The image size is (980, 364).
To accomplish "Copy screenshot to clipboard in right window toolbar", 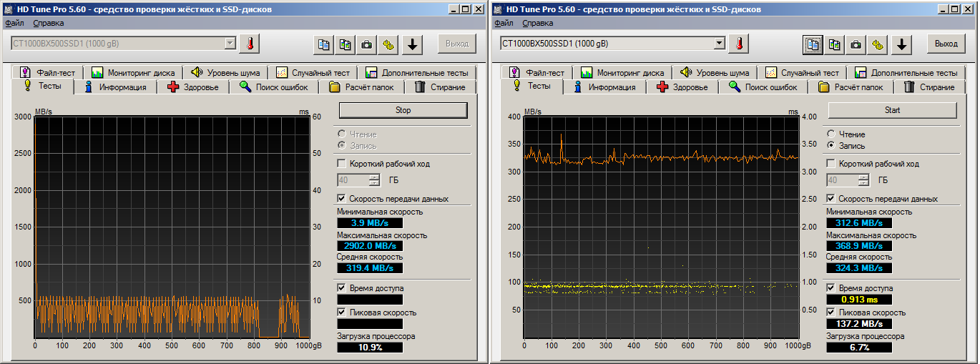I will click(834, 44).
